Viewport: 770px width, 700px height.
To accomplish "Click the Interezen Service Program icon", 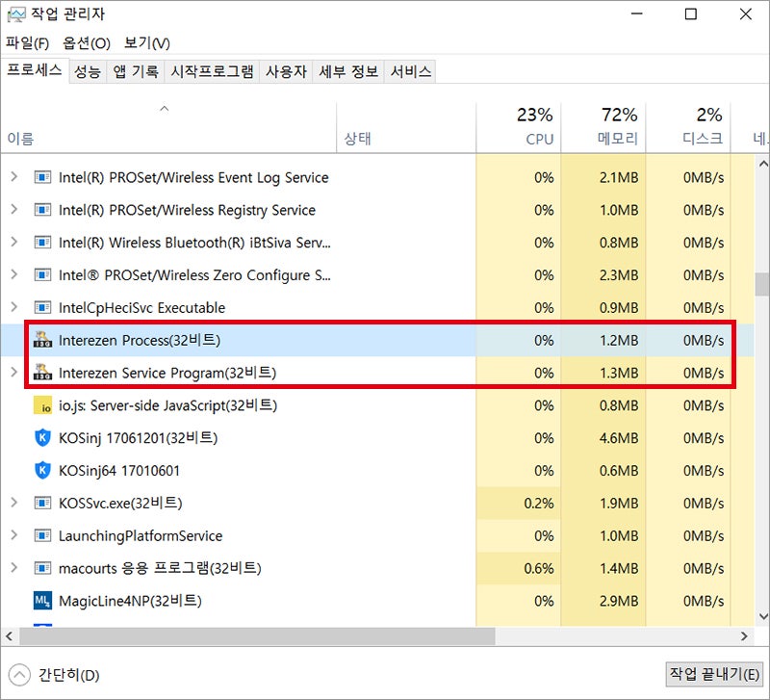I will [42, 373].
